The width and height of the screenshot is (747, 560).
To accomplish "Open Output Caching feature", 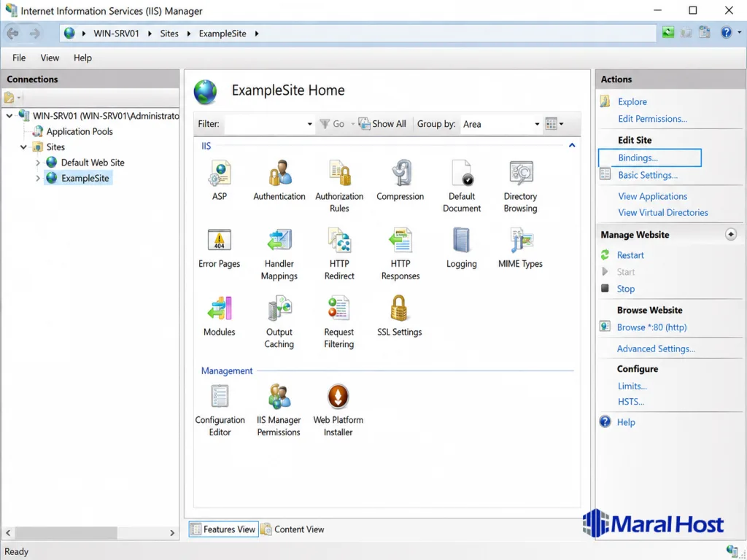I will 279,322.
